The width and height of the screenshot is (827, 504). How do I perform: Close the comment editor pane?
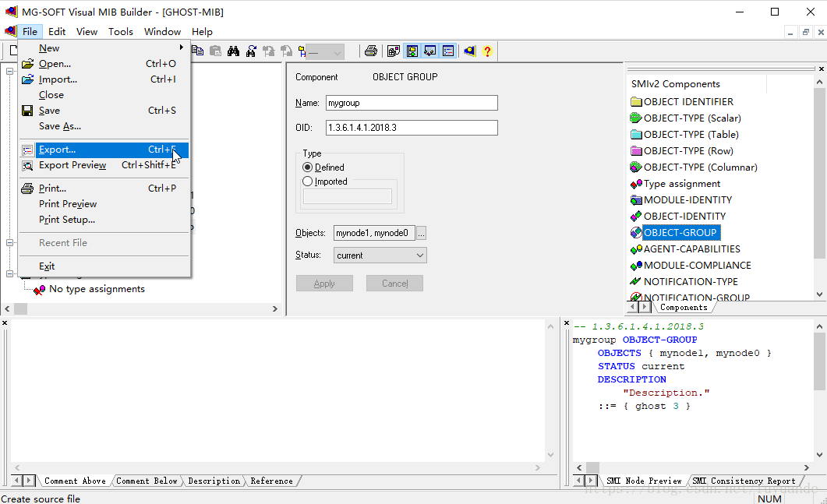coord(4,322)
